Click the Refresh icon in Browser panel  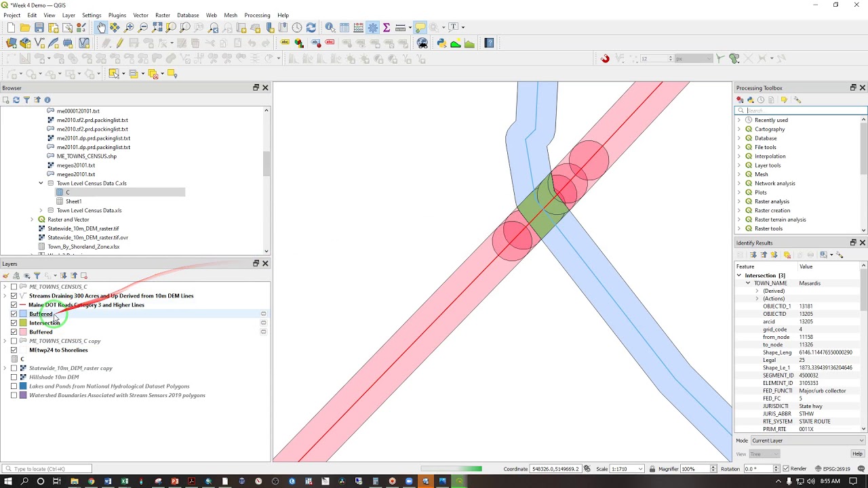point(16,100)
